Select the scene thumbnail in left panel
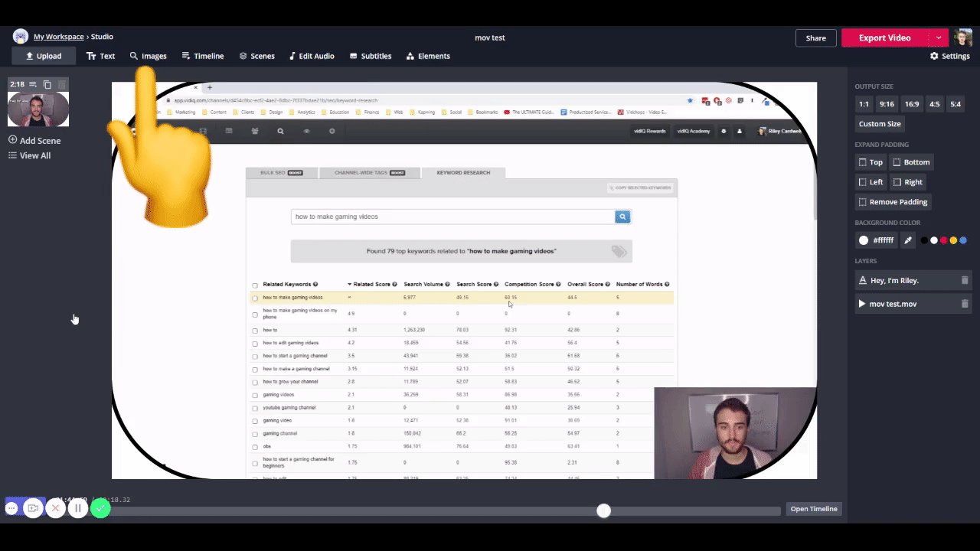 [x=38, y=109]
